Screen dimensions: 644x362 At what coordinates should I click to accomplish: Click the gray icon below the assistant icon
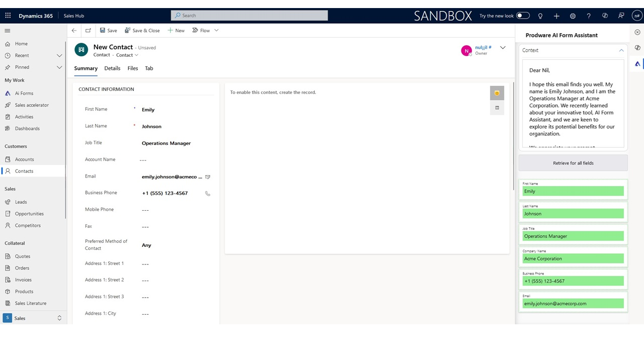497,108
